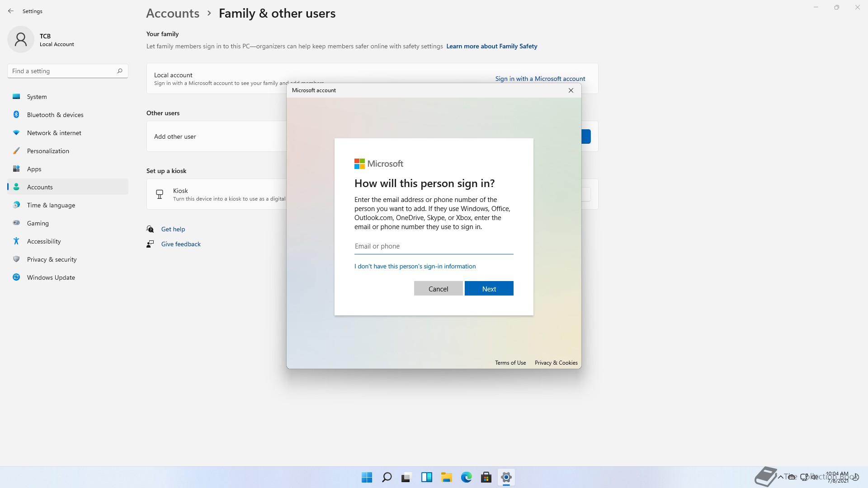This screenshot has height=488, width=868.
Task: Select Privacy & security menu item
Action: (x=68, y=259)
